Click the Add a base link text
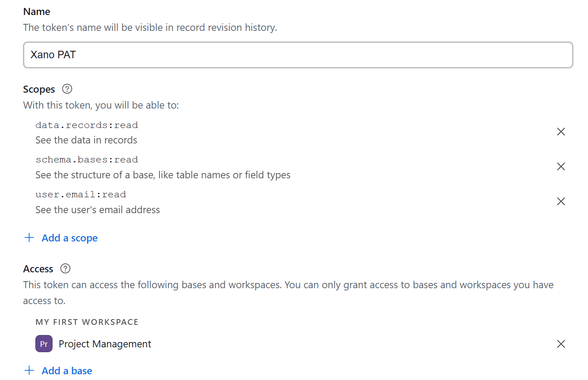 point(67,371)
